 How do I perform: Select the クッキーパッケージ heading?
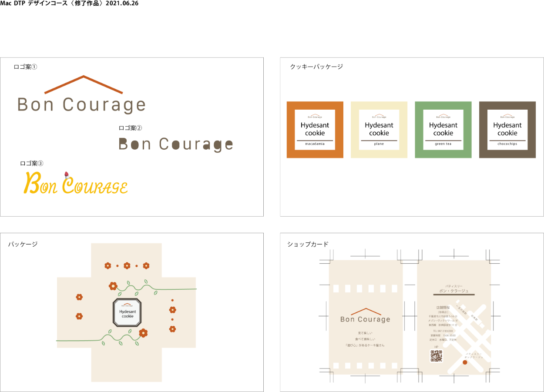(x=316, y=67)
